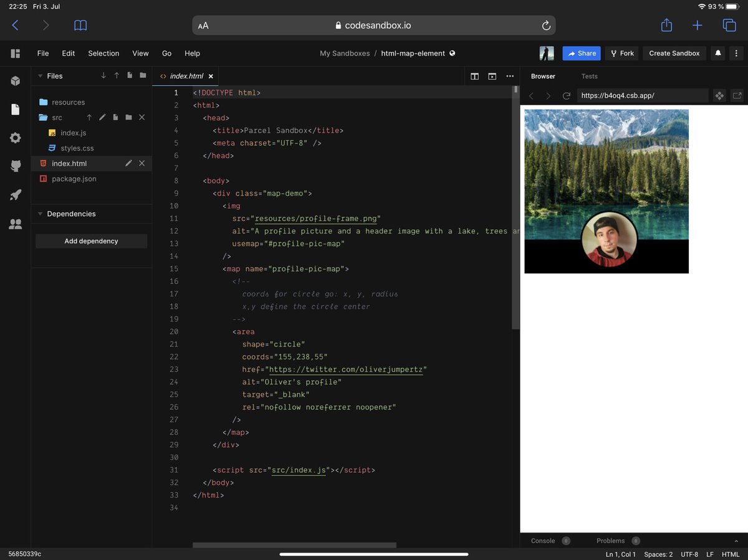Screen dimensions: 748x560
Task: Click the Safari address bar
Action: [374, 26]
